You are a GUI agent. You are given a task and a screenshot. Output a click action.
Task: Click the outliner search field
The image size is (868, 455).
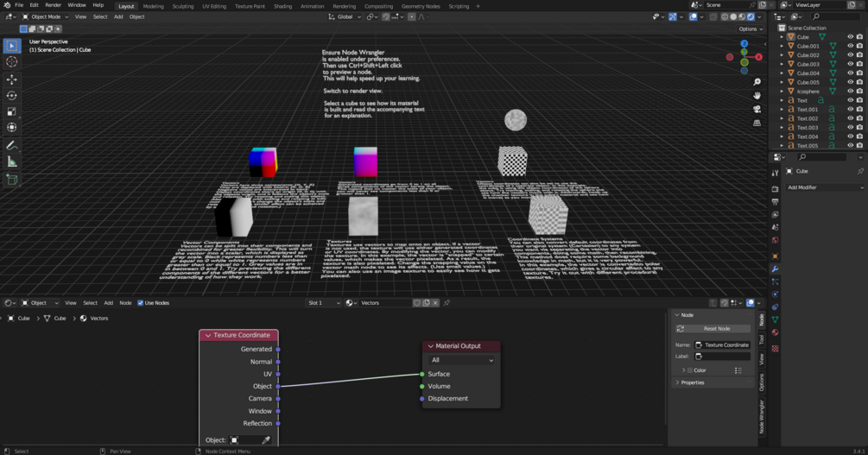836,17
